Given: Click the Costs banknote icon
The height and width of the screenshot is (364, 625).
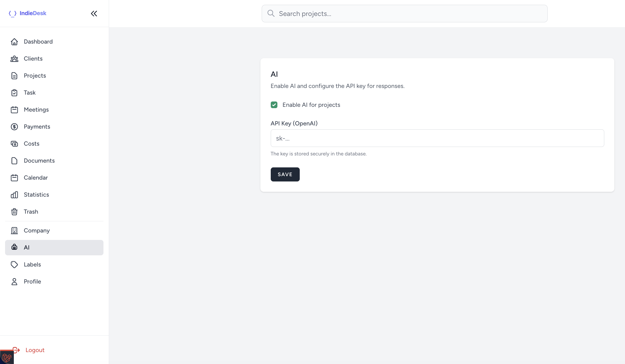Looking at the screenshot, I should point(14,144).
